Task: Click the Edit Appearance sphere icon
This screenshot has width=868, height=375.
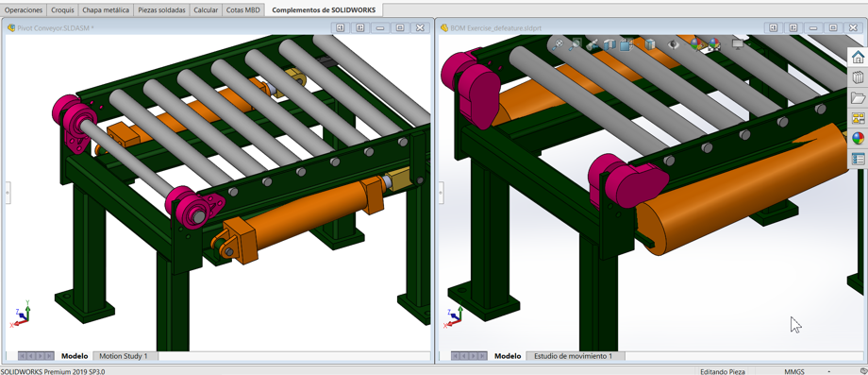Action: click(x=696, y=43)
